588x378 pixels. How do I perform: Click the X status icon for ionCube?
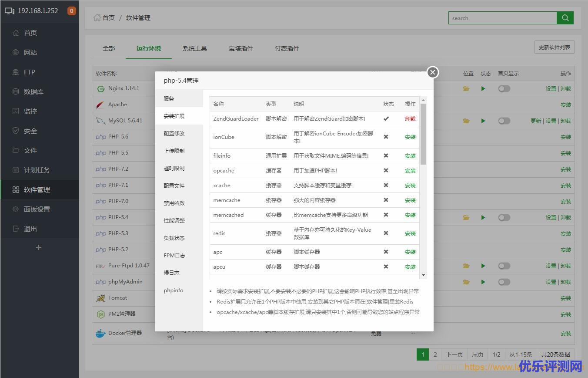386,137
